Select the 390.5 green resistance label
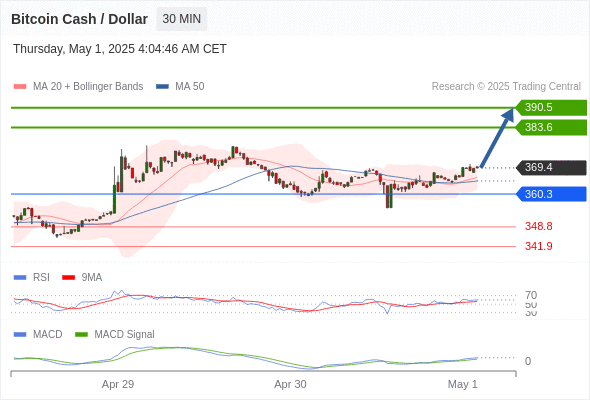 tap(551, 108)
